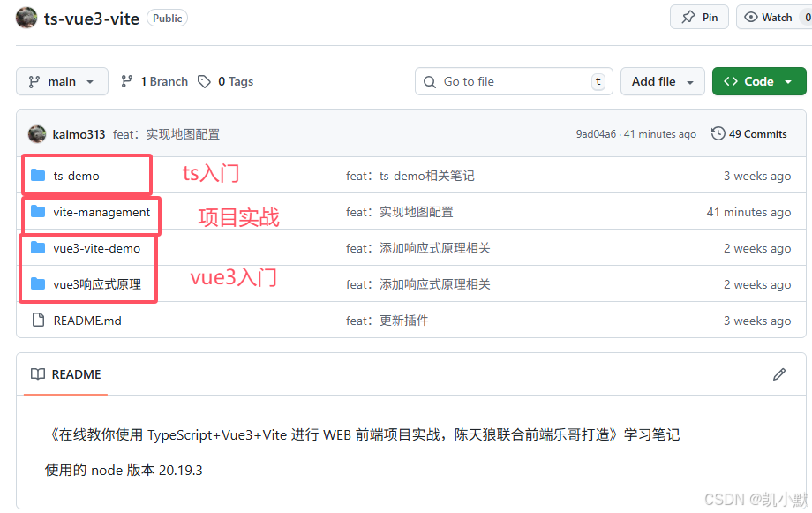The height and width of the screenshot is (513, 812).
Task: Click README text 使用的 node 版本 20.19.3
Action: [x=124, y=470]
